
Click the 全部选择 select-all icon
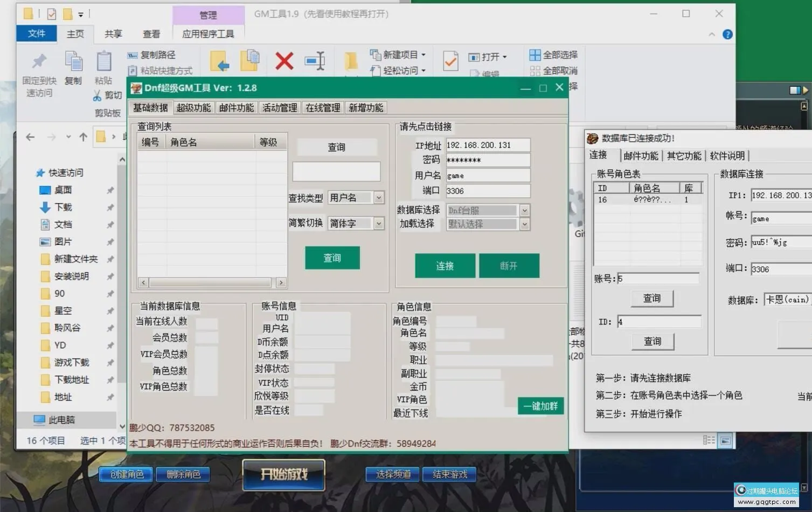535,54
